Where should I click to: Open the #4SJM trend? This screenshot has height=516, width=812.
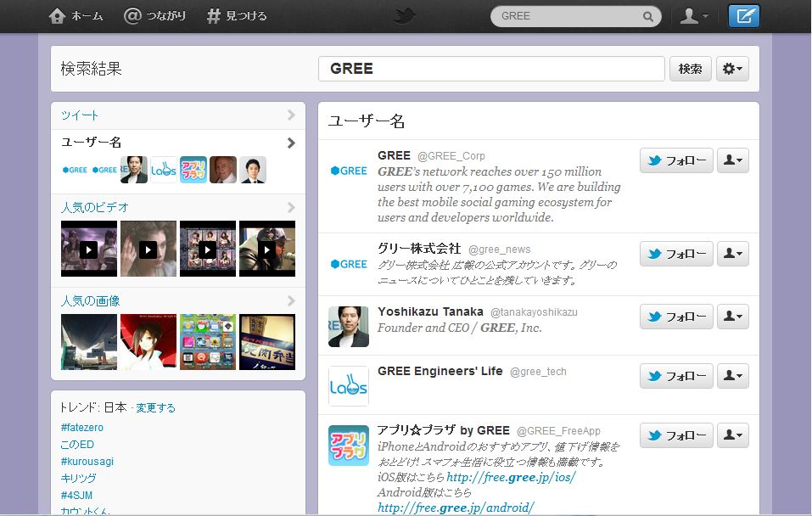tap(76, 496)
